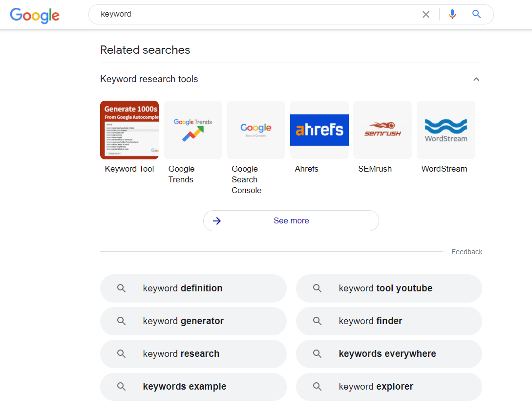Search for 'keyword finder' suggestion
The image size is (532, 417).
coord(389,321)
